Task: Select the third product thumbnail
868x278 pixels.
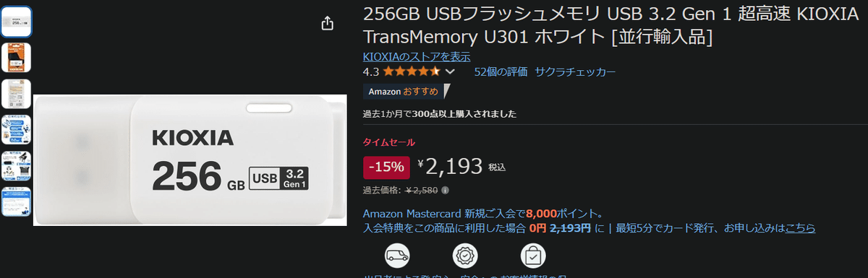Action: point(16,94)
